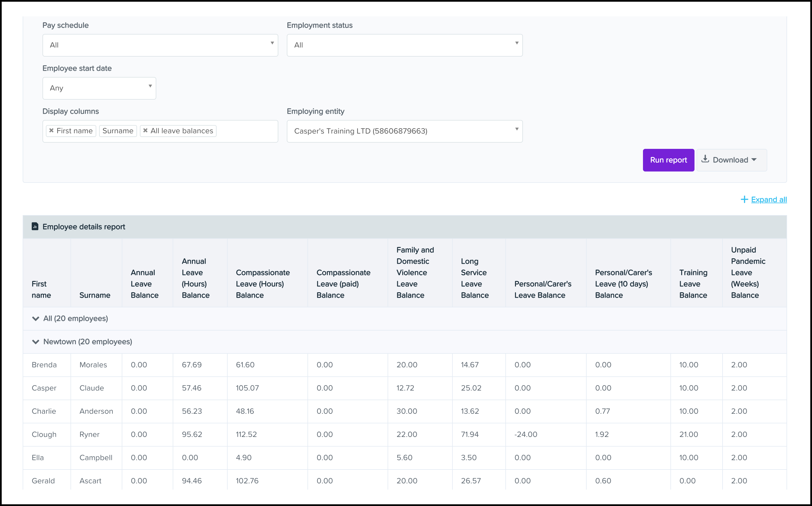Click the Expand all link

click(769, 200)
